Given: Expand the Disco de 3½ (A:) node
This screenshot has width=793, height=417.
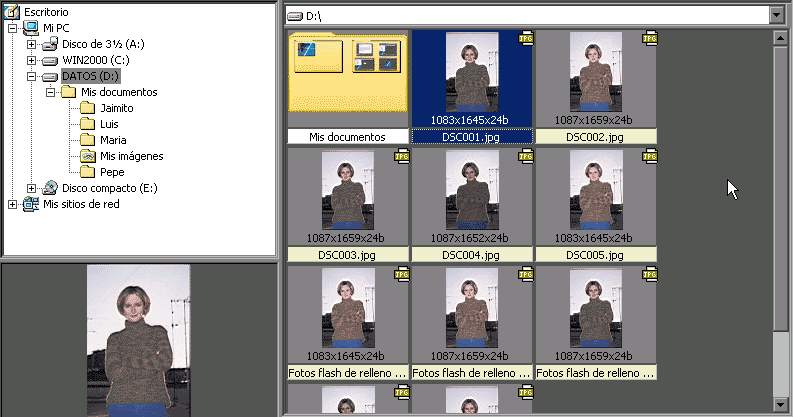Looking at the screenshot, I should pos(31,44).
